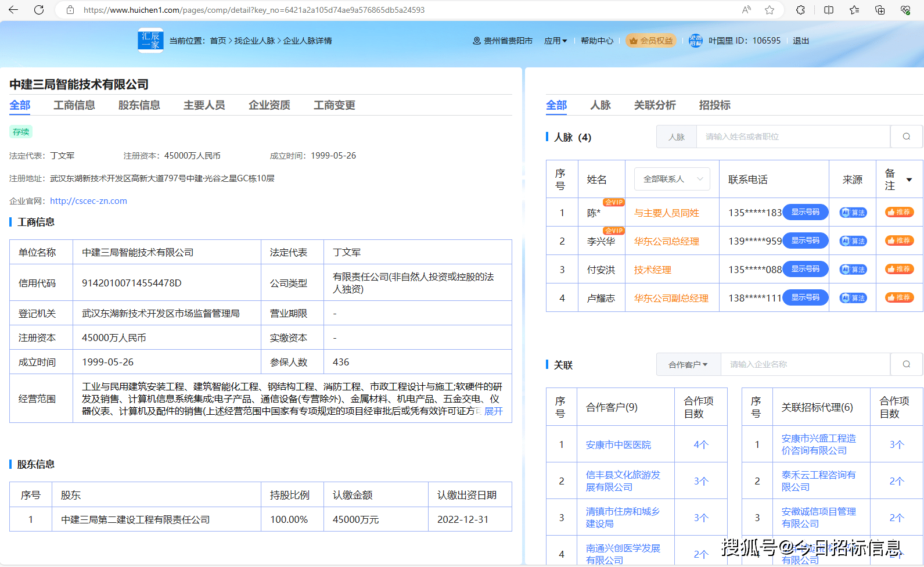Open browser extensions puzzle icon
This screenshot has width=924, height=567.
(800, 10)
